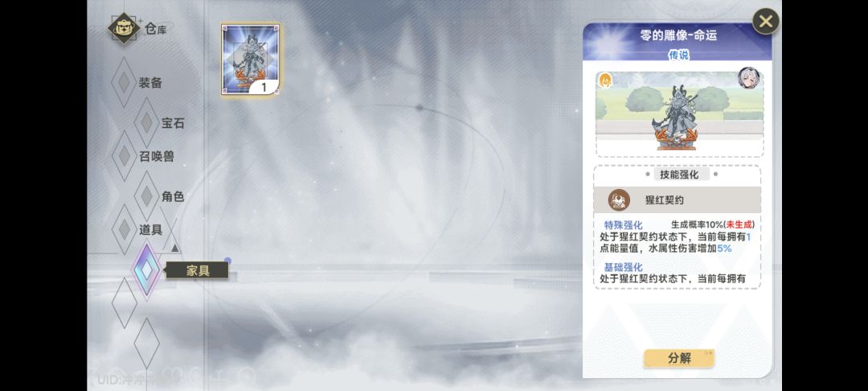Click the highlighted 家具 furniture diamond icon

point(147,270)
